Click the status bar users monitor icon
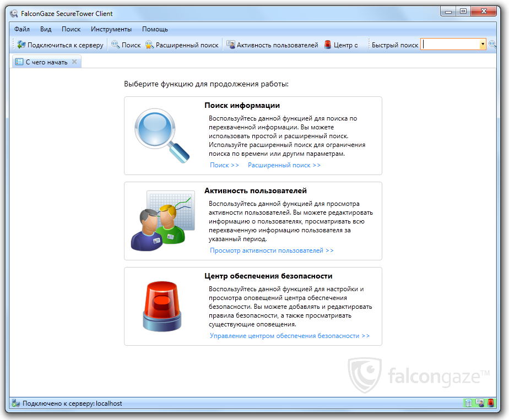This screenshot has height=420, width=509. (x=479, y=403)
